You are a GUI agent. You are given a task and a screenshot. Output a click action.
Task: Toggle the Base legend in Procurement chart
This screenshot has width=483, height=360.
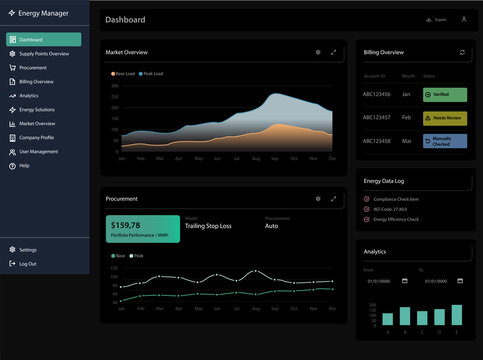[x=118, y=256]
